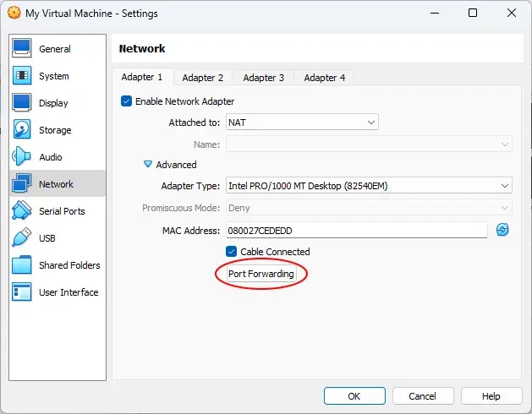Switch to the Adapter 4 tab

pos(324,78)
